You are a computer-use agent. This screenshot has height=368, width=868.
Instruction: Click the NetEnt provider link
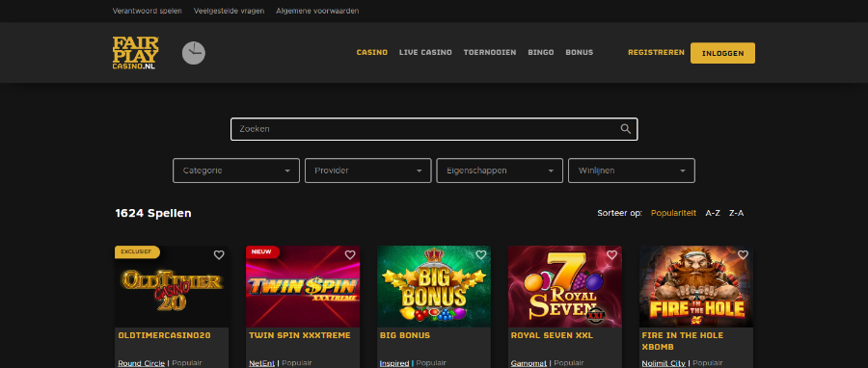[x=261, y=363]
